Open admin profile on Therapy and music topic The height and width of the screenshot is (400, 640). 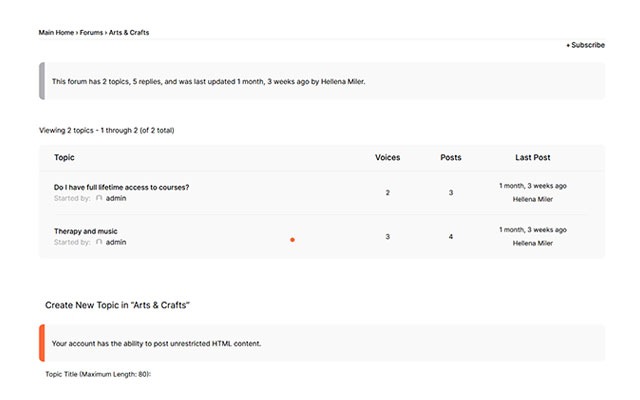(x=116, y=242)
